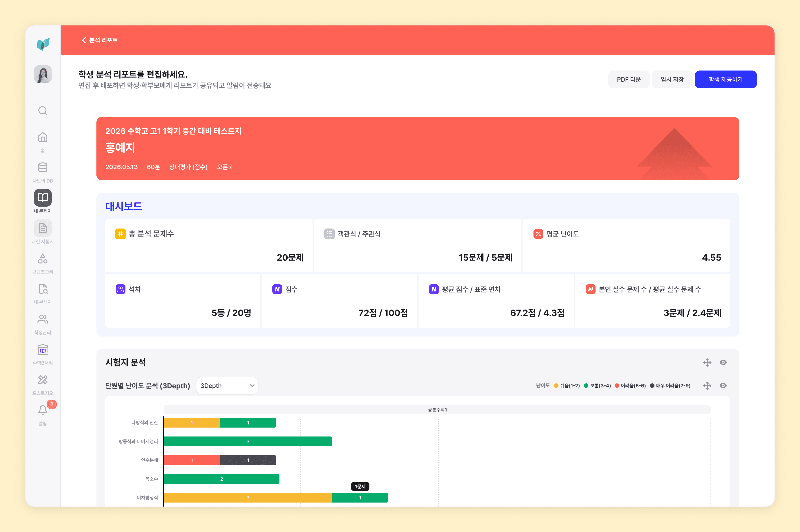Toggle visibility of 시험지 분석 section
Screen dimensions: 800x532
click(x=723, y=362)
